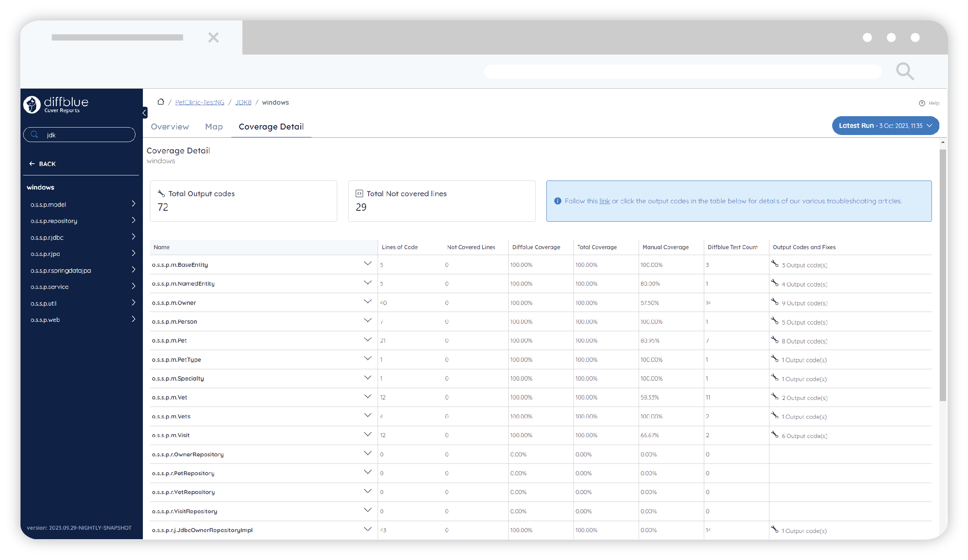Image resolution: width=968 pixels, height=560 pixels.
Task: Click the home icon in breadcrumb
Action: click(x=161, y=102)
